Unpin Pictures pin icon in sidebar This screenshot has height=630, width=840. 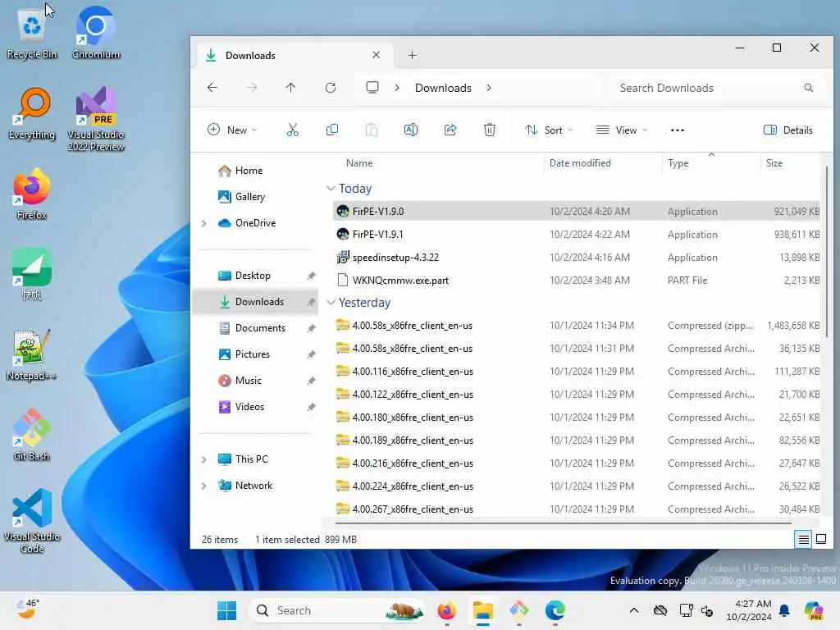[x=311, y=354]
